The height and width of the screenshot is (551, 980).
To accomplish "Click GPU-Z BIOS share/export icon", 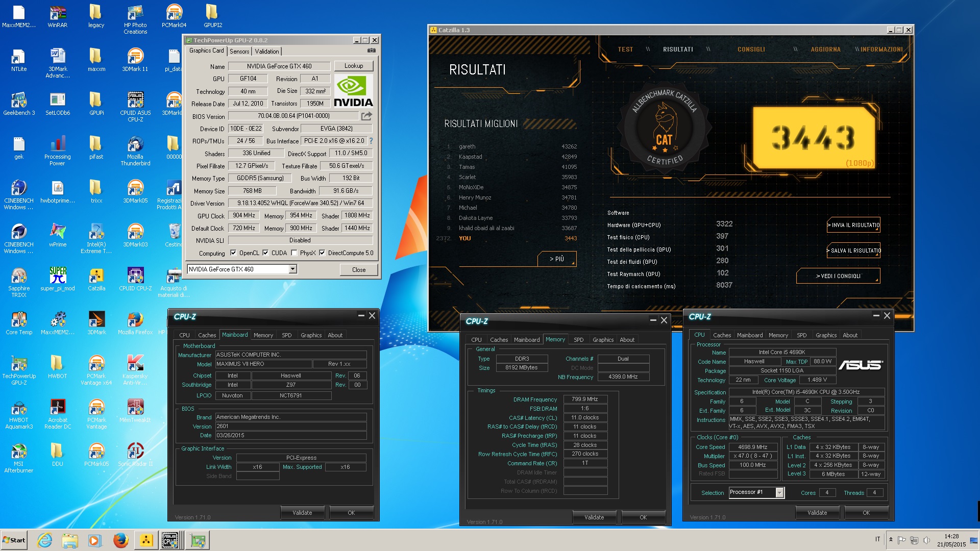I will point(366,116).
